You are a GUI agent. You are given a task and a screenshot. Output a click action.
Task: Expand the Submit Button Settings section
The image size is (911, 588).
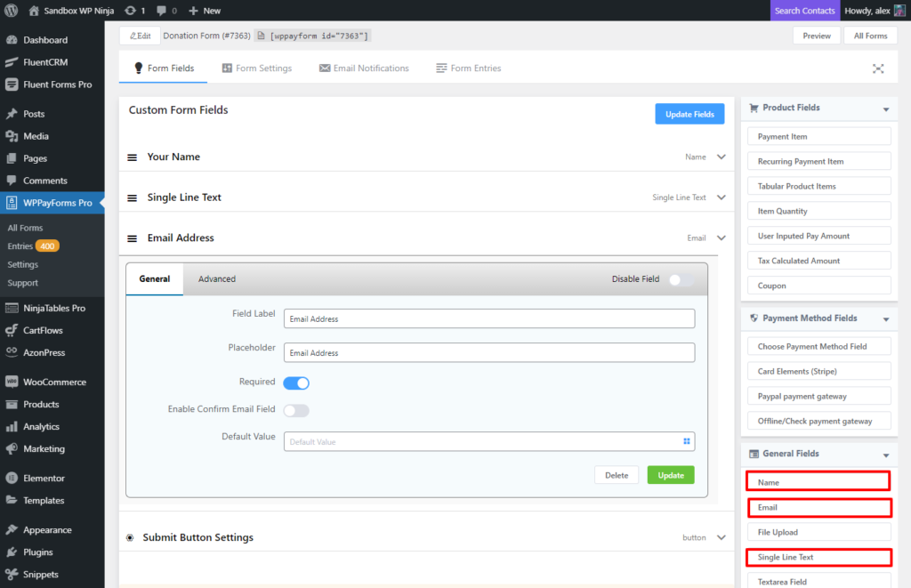(721, 537)
